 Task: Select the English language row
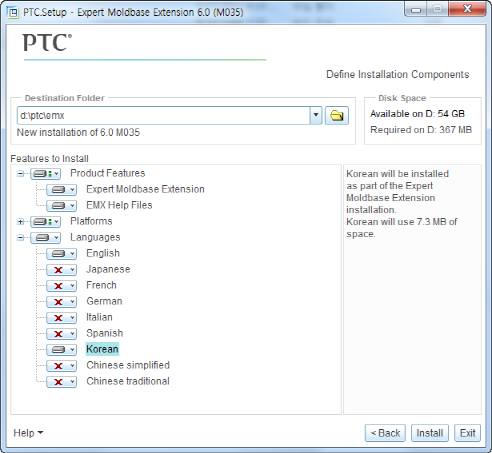pos(103,253)
